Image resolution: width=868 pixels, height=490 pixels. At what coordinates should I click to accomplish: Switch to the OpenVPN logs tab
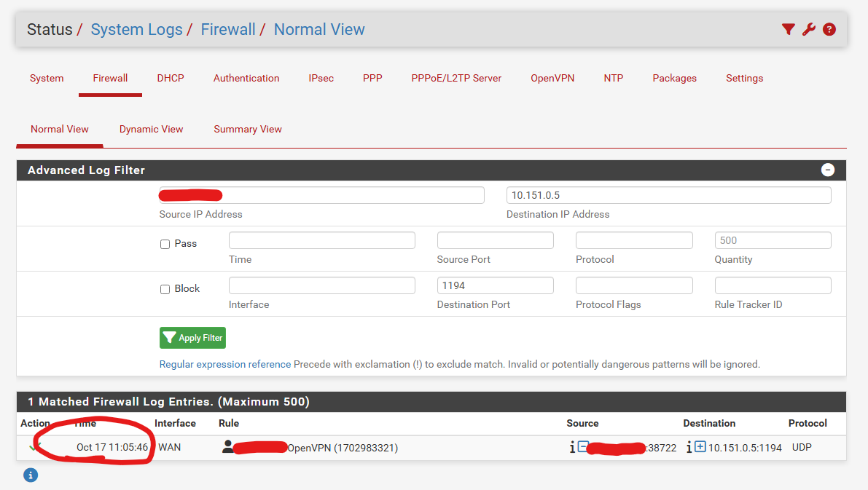click(x=552, y=79)
